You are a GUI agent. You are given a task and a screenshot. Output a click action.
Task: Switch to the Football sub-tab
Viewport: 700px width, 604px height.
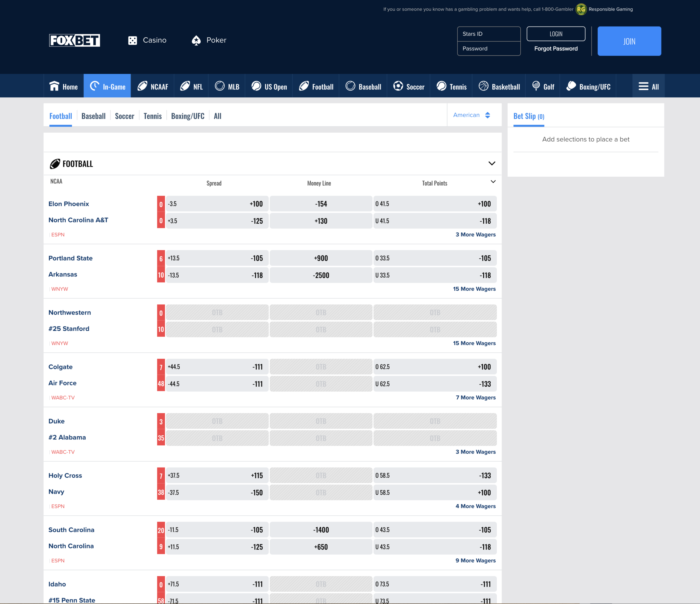[60, 116]
